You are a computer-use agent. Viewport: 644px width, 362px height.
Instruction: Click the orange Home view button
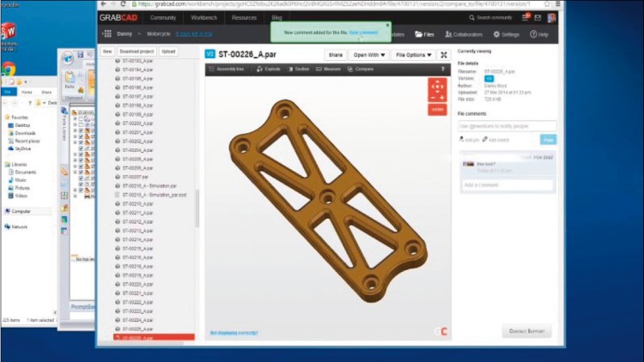(x=437, y=109)
